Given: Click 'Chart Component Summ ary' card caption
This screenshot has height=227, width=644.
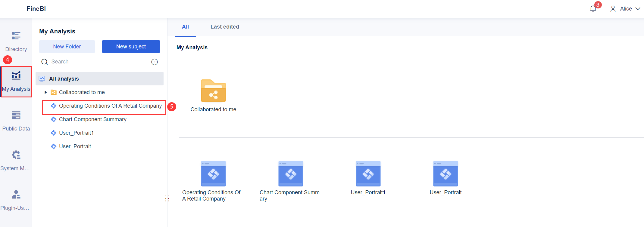Looking at the screenshot, I should click(x=289, y=195).
